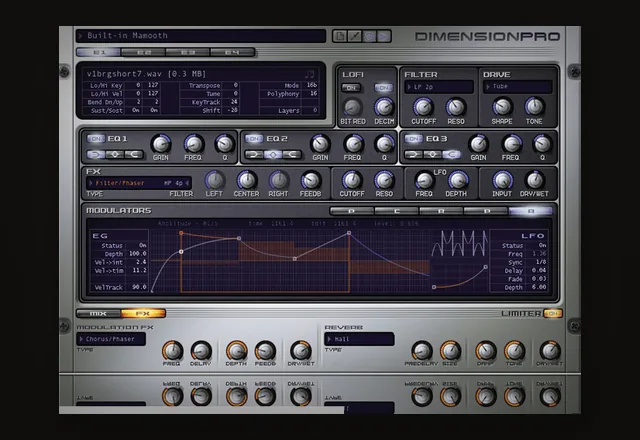Click the LFO Sync 1/8 value

click(541, 262)
